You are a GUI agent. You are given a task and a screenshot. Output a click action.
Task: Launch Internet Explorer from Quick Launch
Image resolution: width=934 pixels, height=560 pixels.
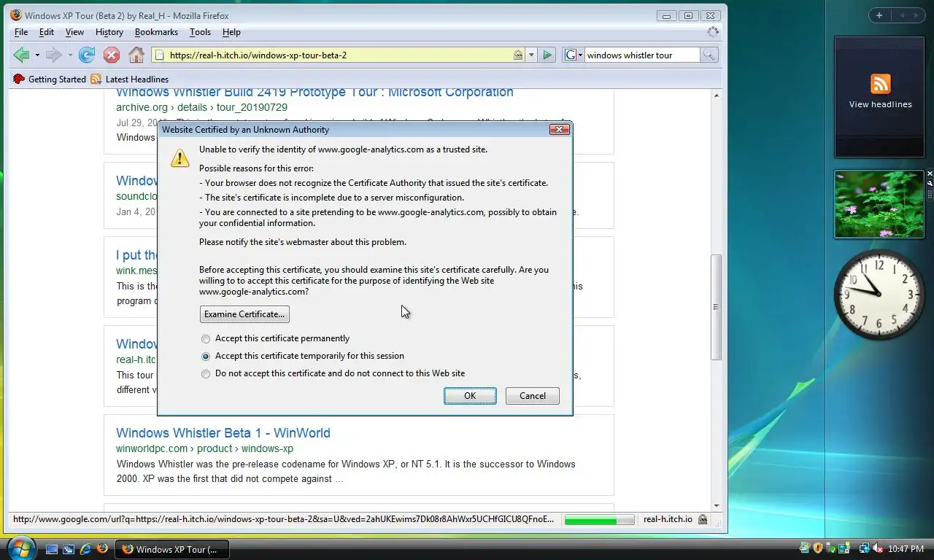pyautogui.click(x=85, y=549)
